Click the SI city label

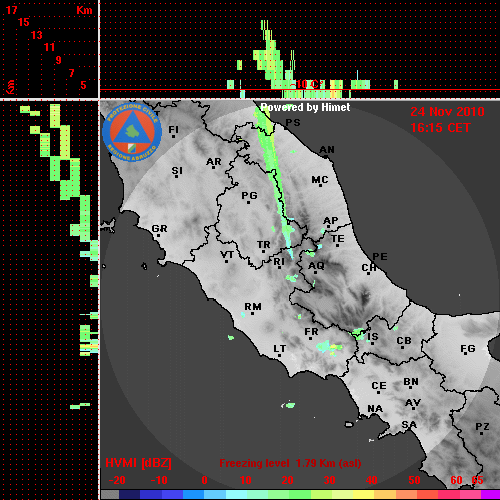177,171
